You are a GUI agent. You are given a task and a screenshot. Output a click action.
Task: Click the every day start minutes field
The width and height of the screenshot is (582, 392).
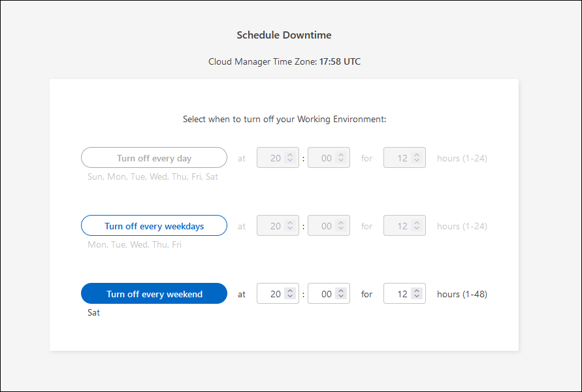point(325,158)
